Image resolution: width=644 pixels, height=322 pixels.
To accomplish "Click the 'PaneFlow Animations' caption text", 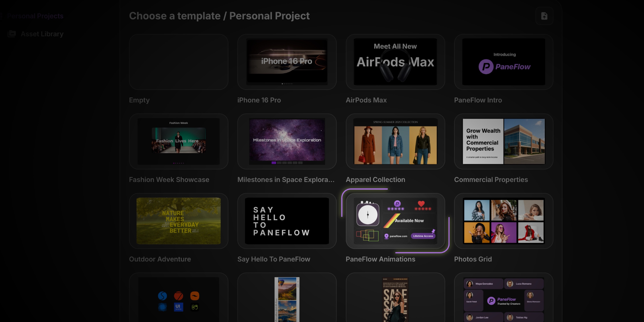I will [380, 259].
